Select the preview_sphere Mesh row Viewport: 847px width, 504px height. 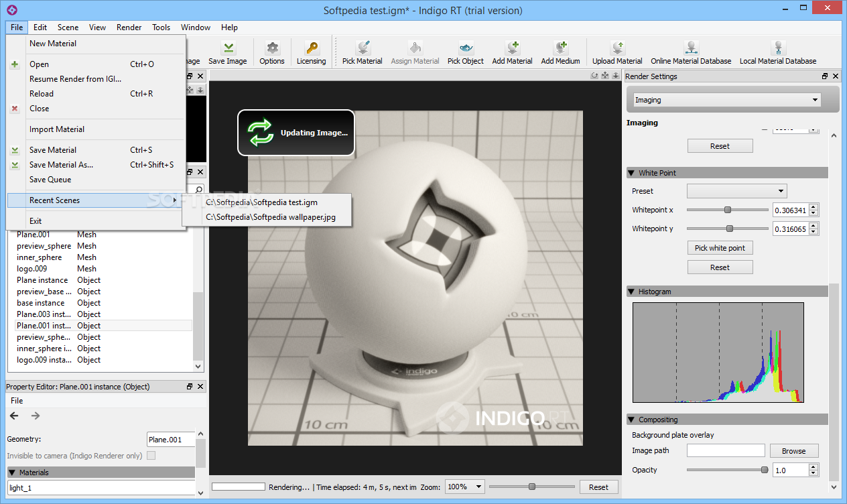point(104,246)
